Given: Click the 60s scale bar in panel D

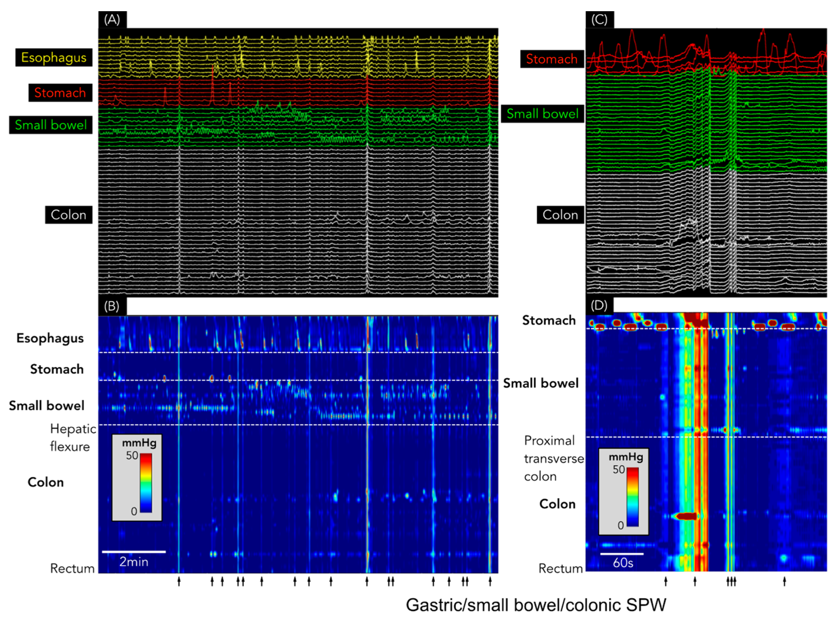Looking at the screenshot, I should point(622,554).
